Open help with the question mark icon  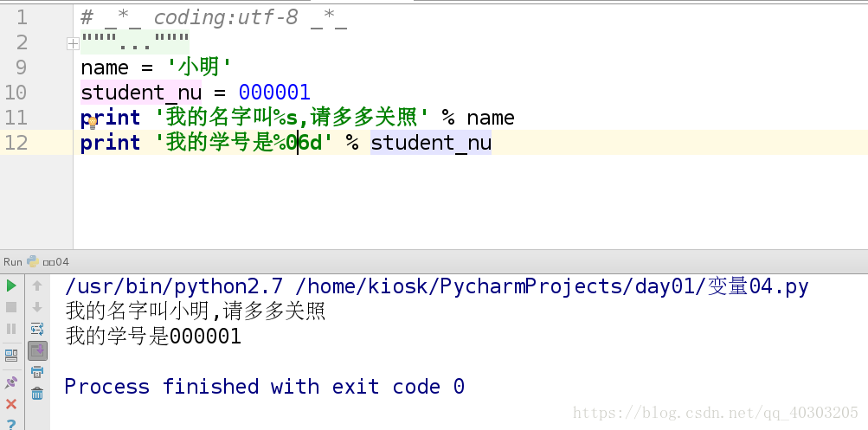tap(11, 424)
